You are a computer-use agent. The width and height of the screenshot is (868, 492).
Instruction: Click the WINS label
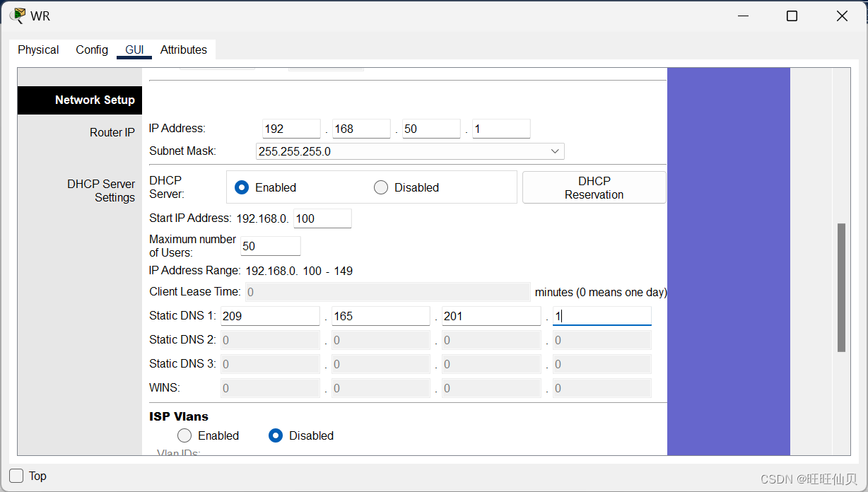165,387
